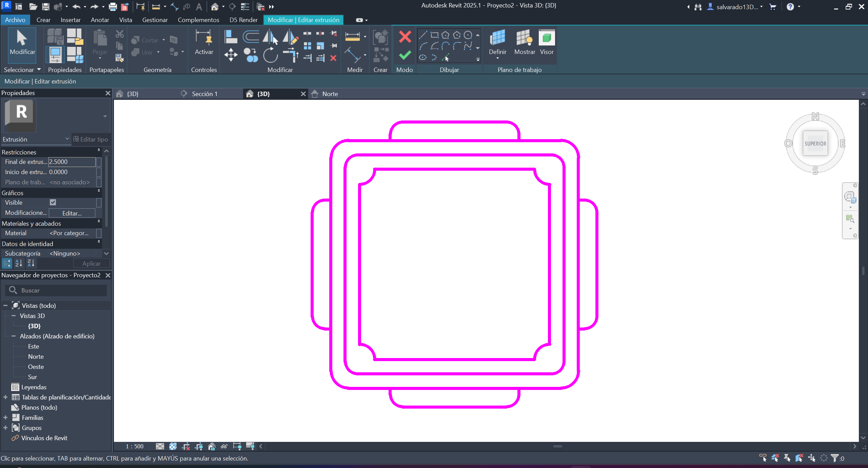Expand the Familias node in project browser
Image resolution: width=868 pixels, height=468 pixels.
tap(5, 417)
